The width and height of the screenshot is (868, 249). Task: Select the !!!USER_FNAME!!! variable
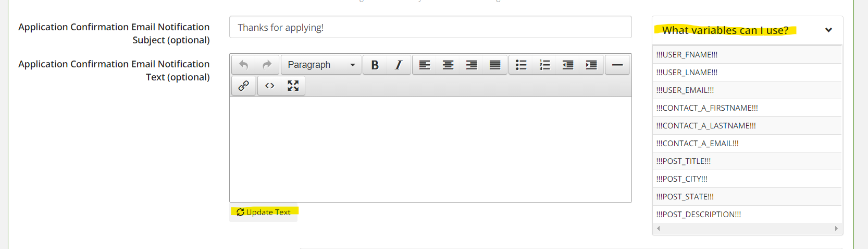coord(747,55)
